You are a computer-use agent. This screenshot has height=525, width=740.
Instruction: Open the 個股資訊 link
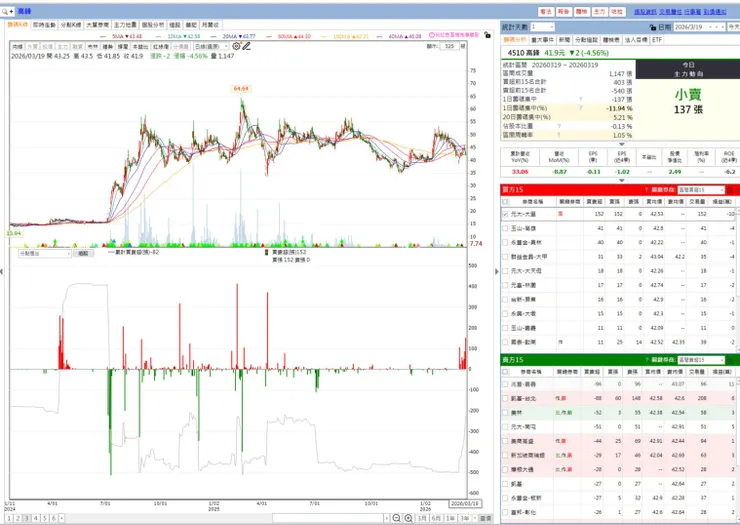coord(645,12)
